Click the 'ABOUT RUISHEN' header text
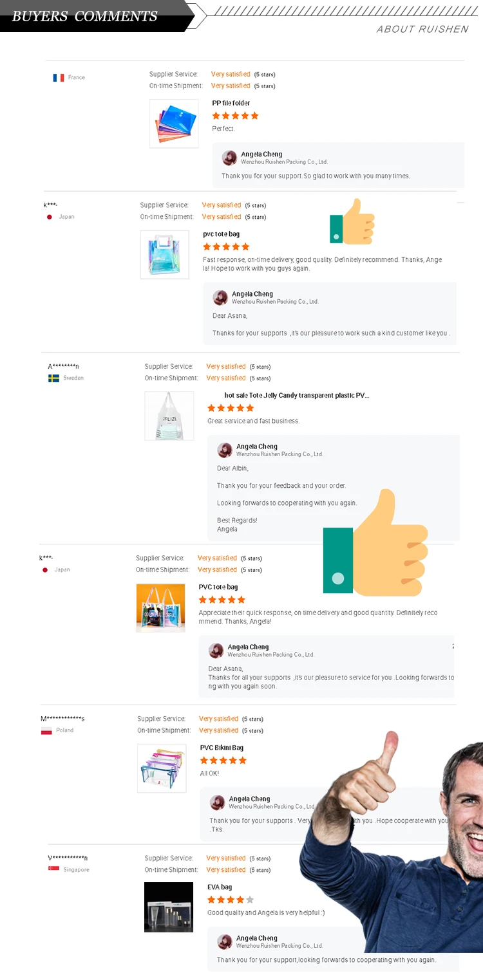This screenshot has width=483, height=980. click(x=422, y=30)
